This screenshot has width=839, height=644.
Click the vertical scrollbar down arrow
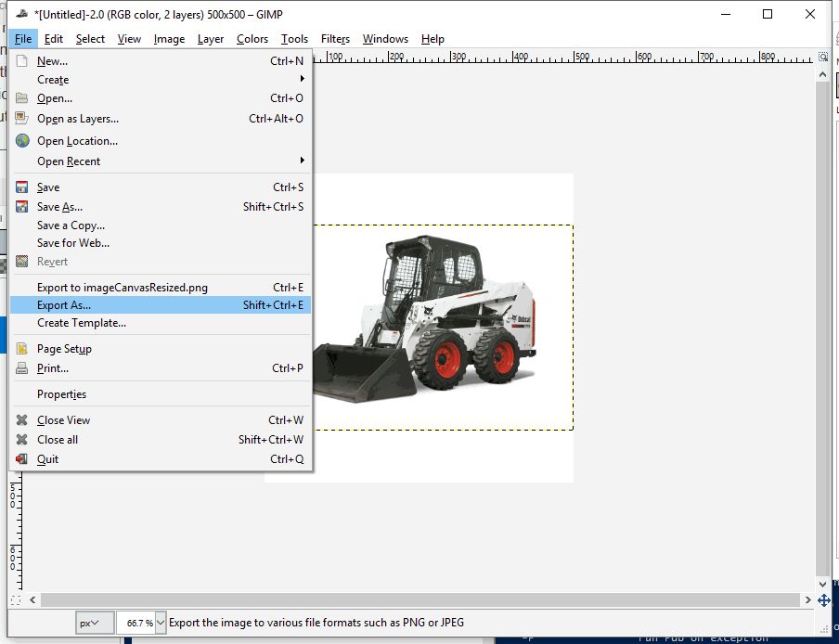pyautogui.click(x=823, y=584)
